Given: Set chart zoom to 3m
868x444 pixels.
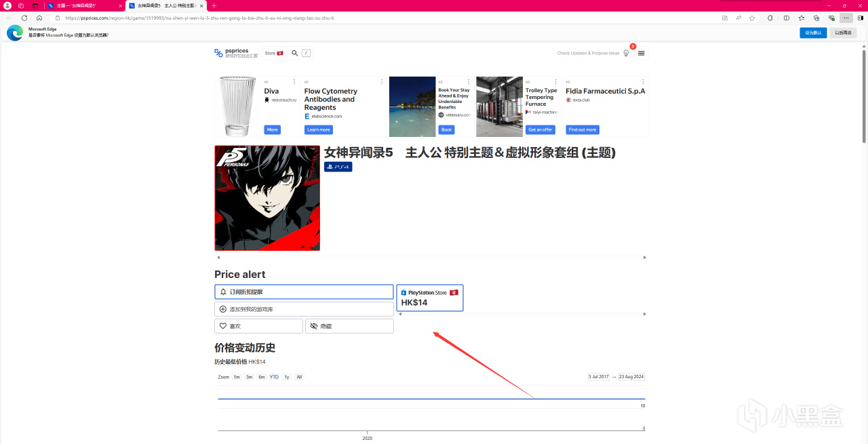Looking at the screenshot, I should pos(249,377).
